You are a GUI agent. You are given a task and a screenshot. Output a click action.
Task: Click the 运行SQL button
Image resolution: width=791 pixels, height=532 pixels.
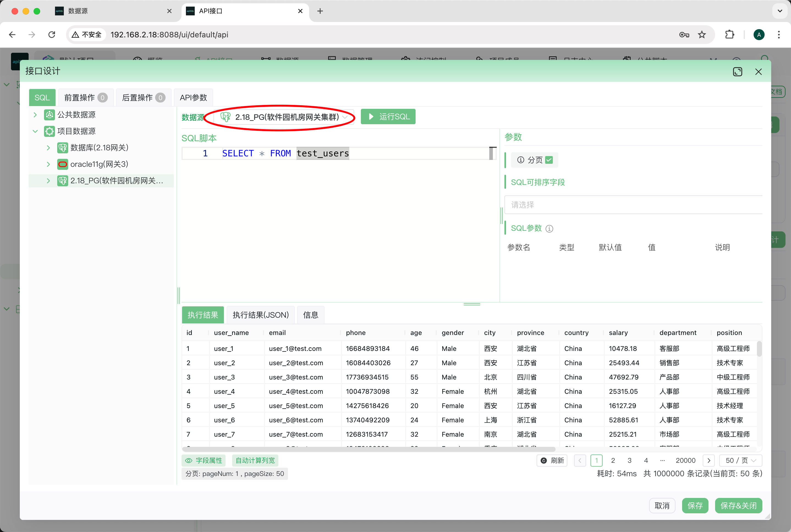click(x=388, y=117)
